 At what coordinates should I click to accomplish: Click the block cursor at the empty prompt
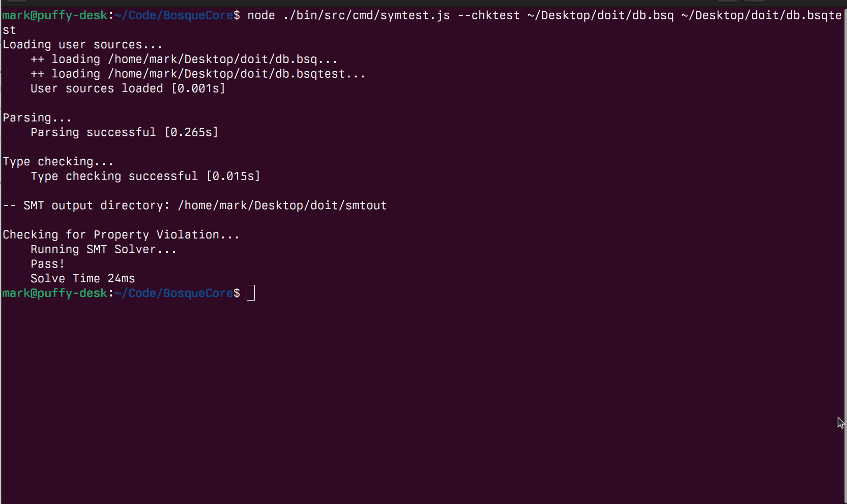coord(251,293)
